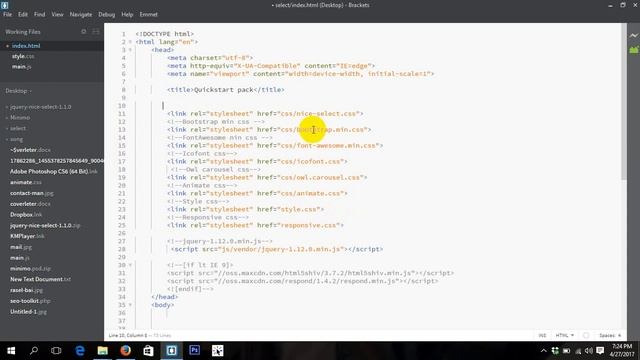Open coverleter.docx in the file tree
640x360 pixels.
(x=30, y=204)
